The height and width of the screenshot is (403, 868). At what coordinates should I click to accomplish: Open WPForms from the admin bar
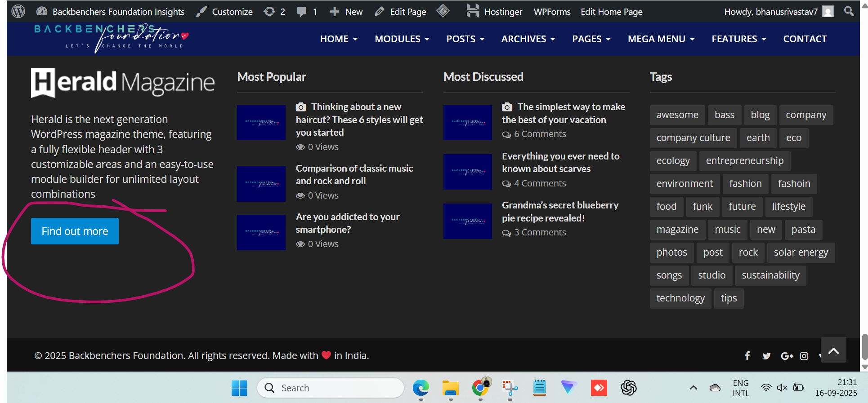(552, 12)
